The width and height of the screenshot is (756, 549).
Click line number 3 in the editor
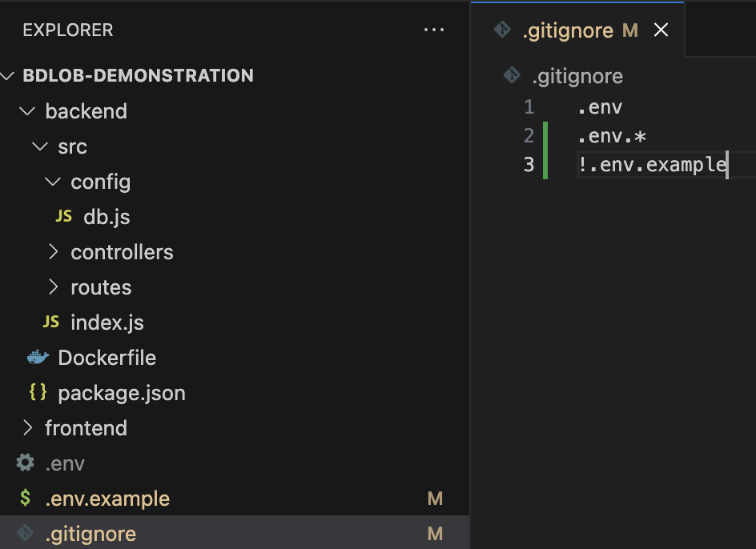pos(529,165)
